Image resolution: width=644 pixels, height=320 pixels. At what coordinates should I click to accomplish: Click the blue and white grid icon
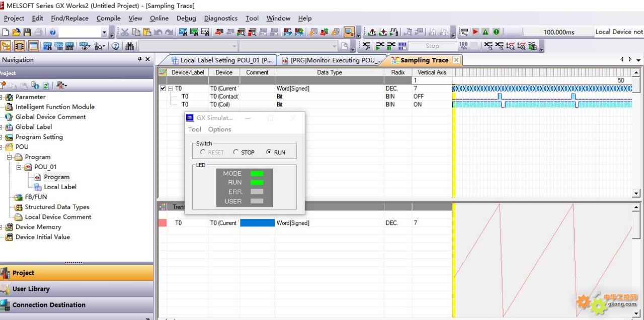pyautogui.click(x=403, y=46)
